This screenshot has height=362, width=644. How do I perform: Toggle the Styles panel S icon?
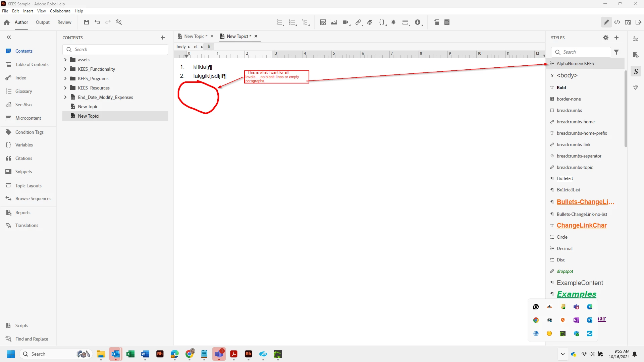636,71
